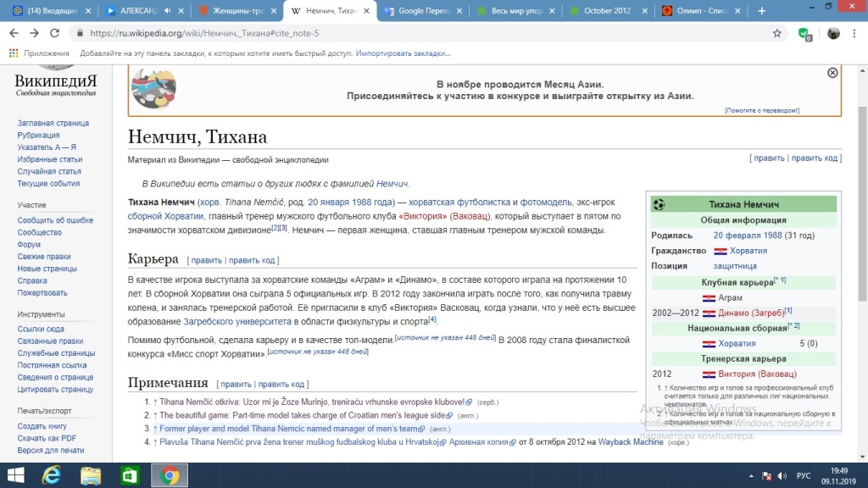Click the volume speaker tray icon
Viewport: 868px width, 488px height.
(782, 476)
